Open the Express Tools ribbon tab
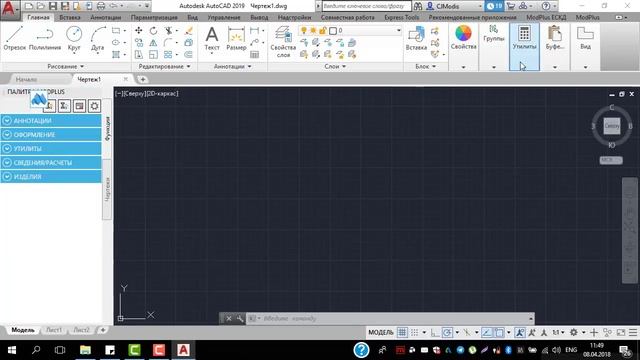This screenshot has height=360, width=640. point(402,18)
